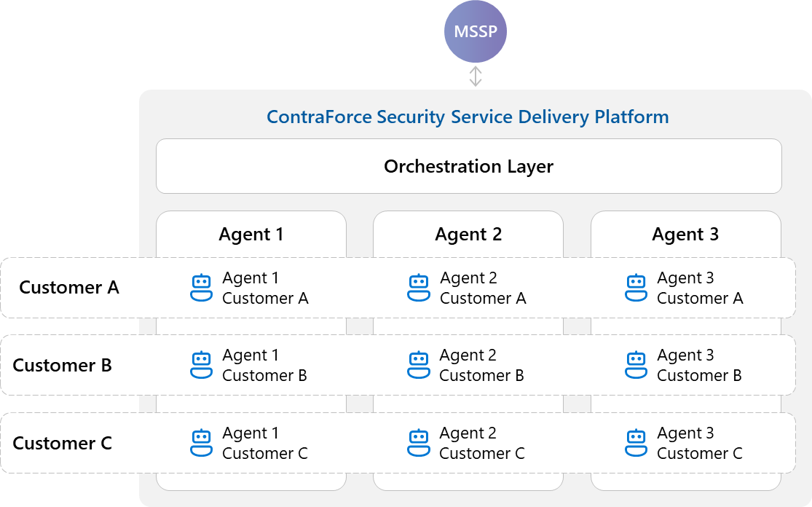
Task: Click the robot icon for Agent 2 Customer B
Action: [419, 365]
